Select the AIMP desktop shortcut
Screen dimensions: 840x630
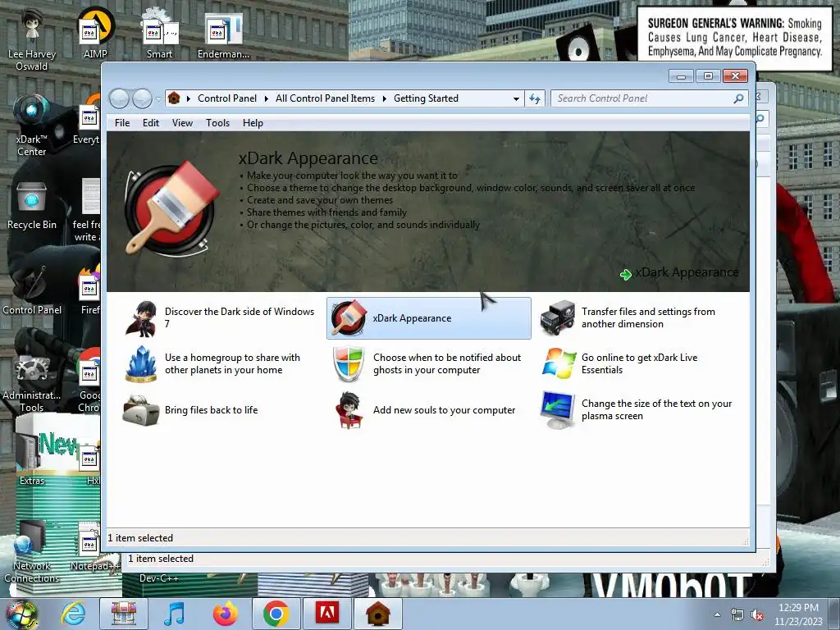click(x=95, y=33)
